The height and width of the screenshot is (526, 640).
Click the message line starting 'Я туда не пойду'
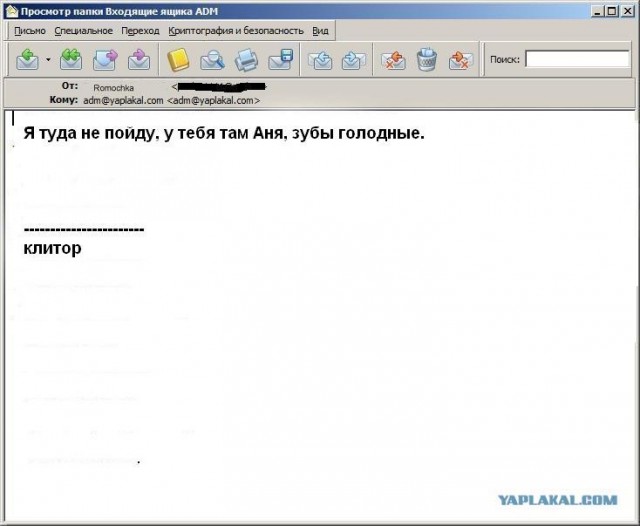click(224, 133)
